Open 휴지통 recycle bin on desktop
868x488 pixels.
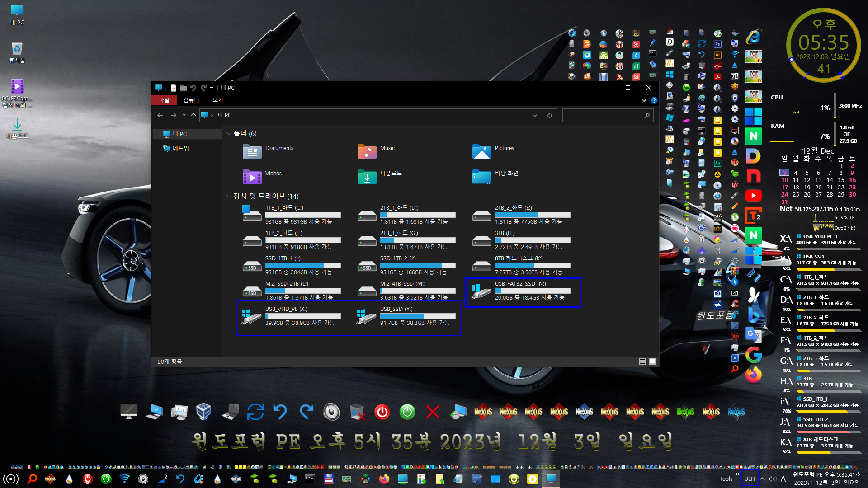click(x=17, y=52)
